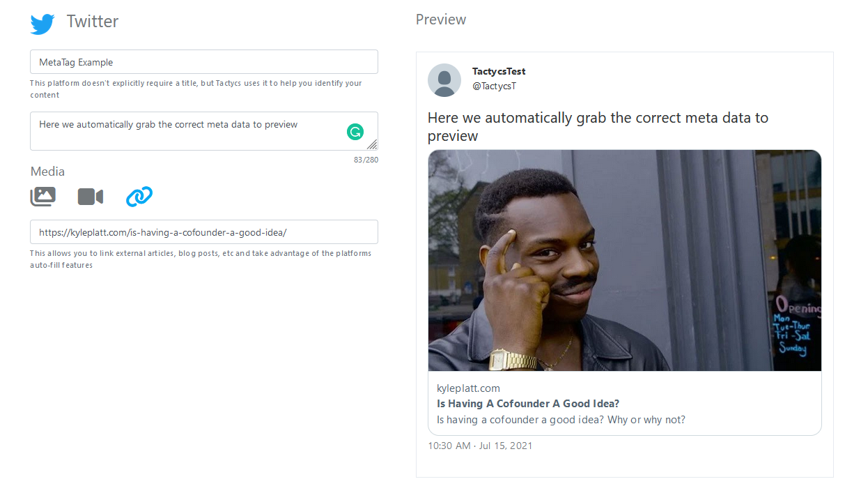Click into the tweet text area
Screen dimensions: 868x493
coord(204,131)
